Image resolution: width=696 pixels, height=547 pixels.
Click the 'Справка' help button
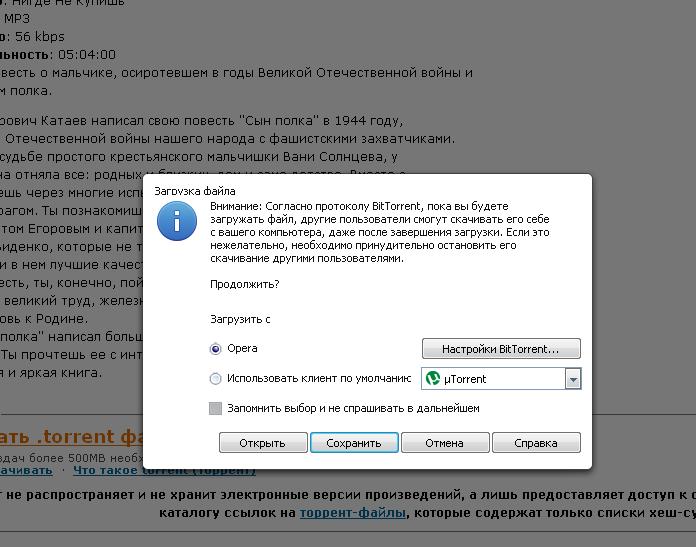[536, 443]
